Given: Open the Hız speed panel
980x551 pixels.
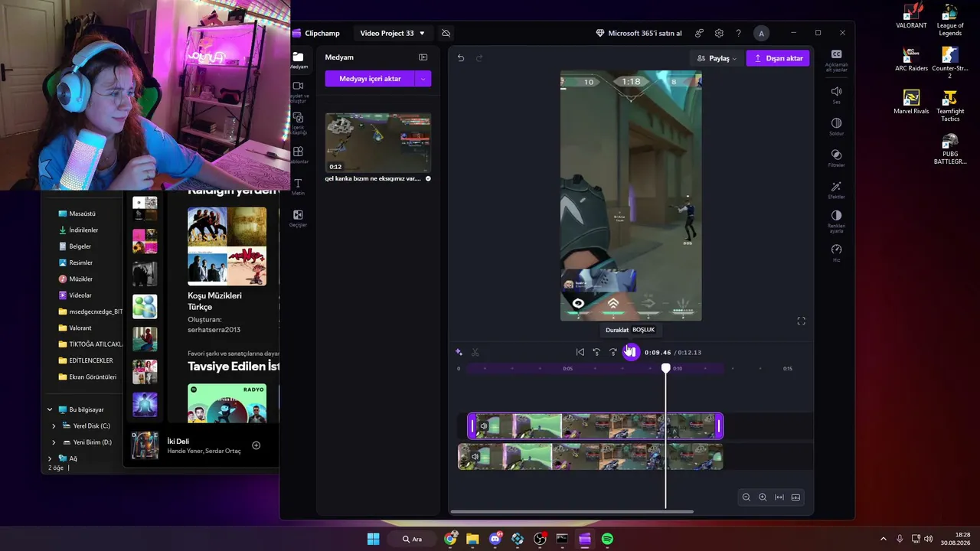Looking at the screenshot, I should [836, 253].
